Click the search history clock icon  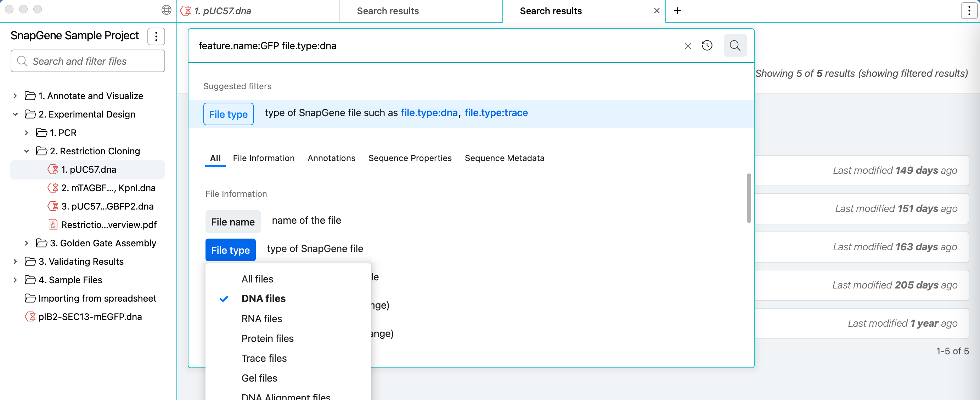[707, 46]
